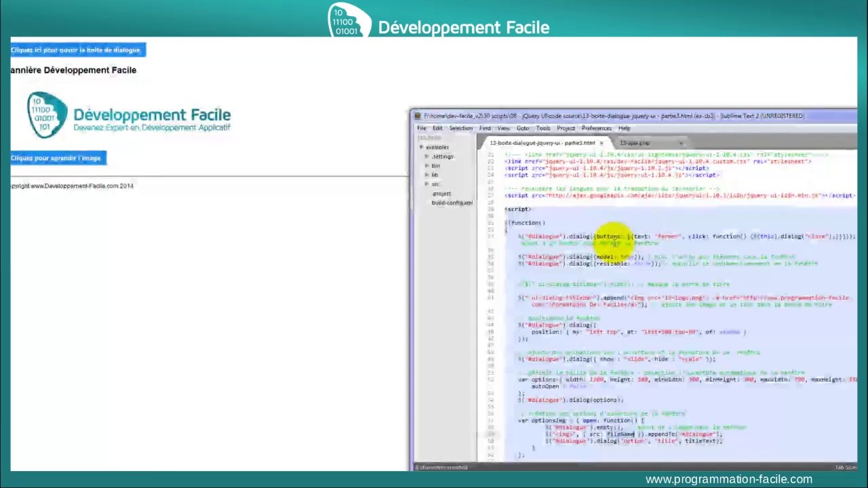Click the "var optionsImg" declaration line
The image size is (868, 488).
point(580,420)
